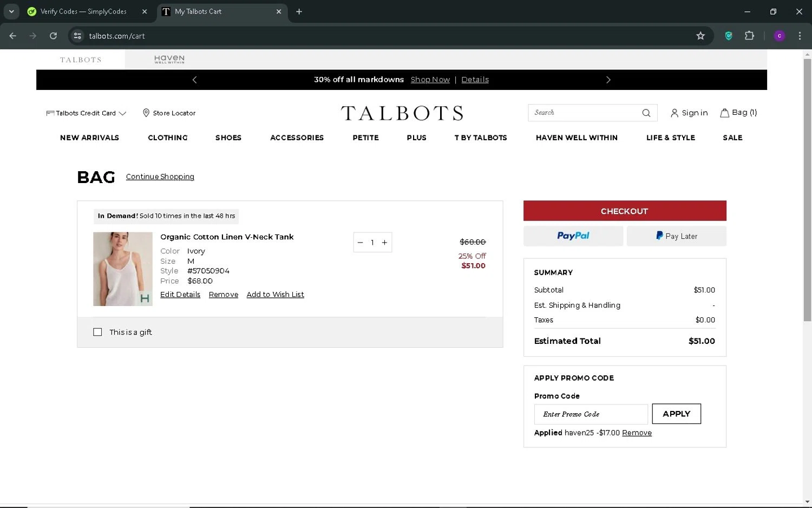Open the green shield extension icon
This screenshot has width=812, height=508.
(x=729, y=36)
